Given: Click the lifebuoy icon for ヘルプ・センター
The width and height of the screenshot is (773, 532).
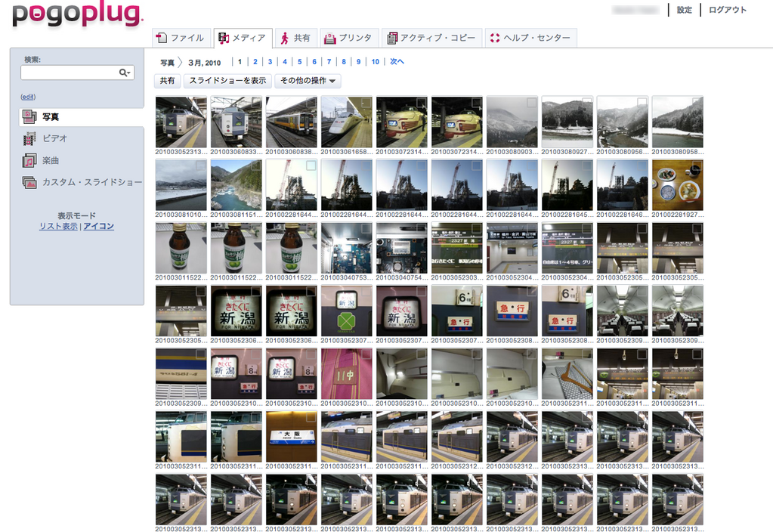Looking at the screenshot, I should (x=494, y=38).
